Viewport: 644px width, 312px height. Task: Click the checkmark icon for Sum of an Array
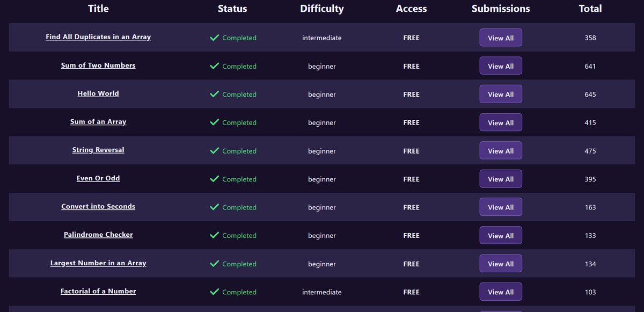214,122
